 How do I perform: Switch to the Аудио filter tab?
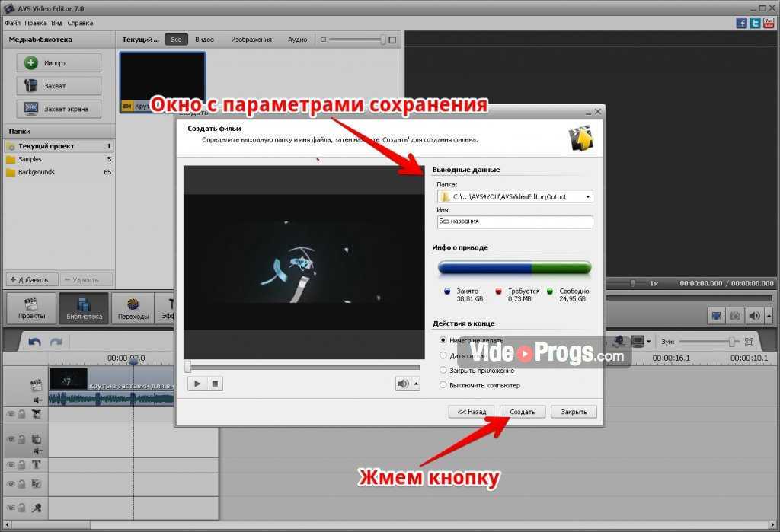tap(298, 40)
